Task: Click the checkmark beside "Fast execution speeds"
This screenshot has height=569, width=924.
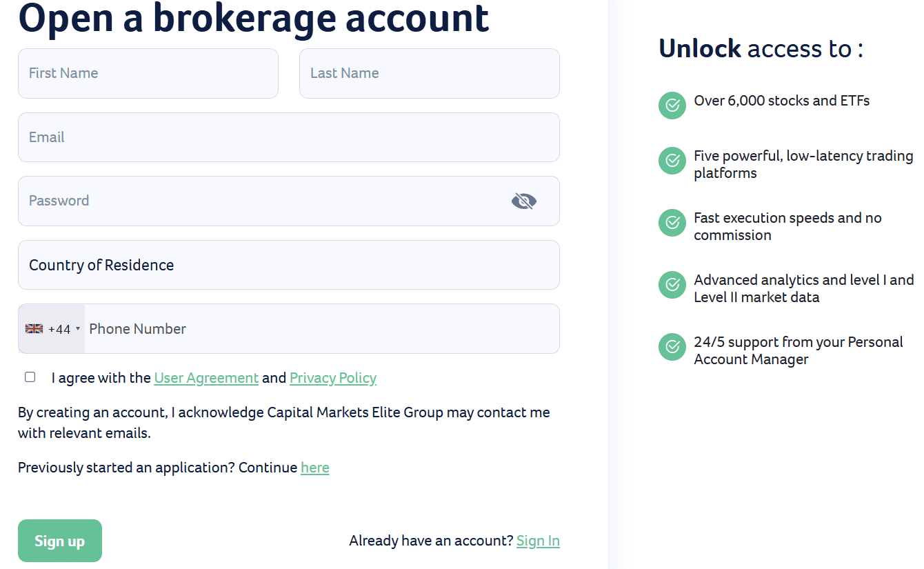Action: (672, 223)
